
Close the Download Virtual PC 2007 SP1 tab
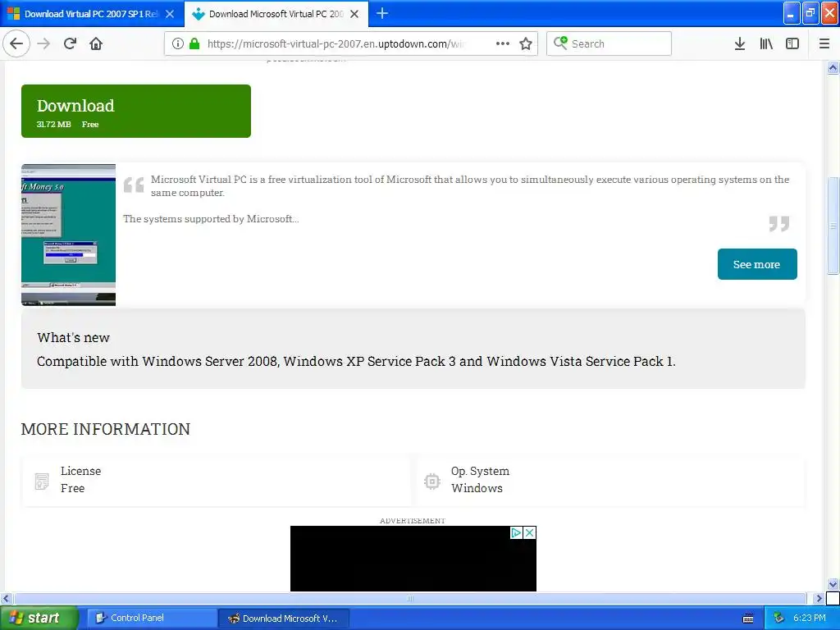pos(170,14)
